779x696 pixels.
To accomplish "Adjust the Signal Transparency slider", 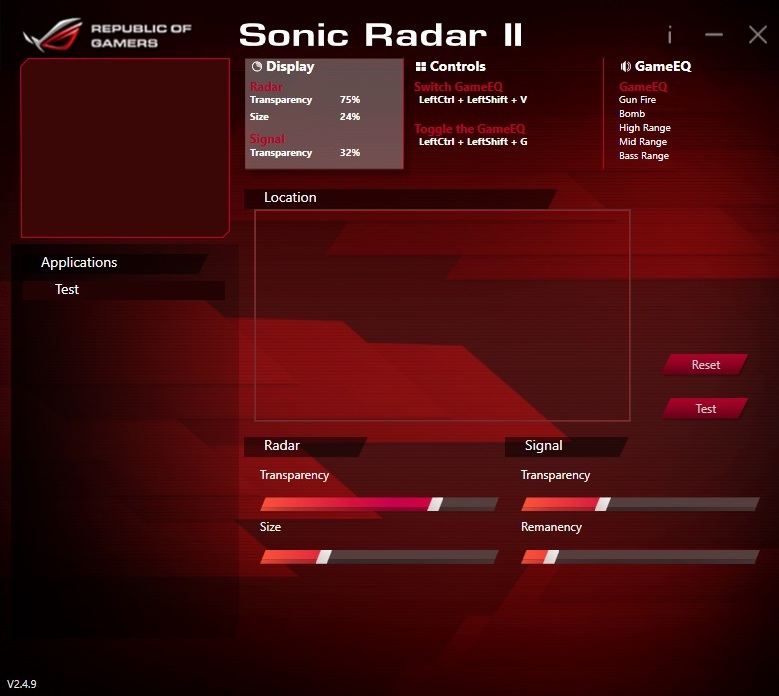I will [640, 504].
